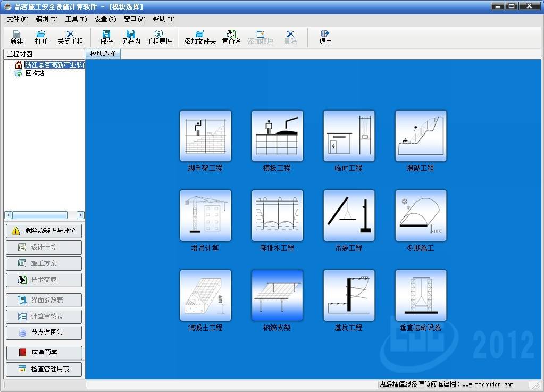Select the 冬期施工 winter construction icon
544x392 pixels.
pyautogui.click(x=421, y=216)
